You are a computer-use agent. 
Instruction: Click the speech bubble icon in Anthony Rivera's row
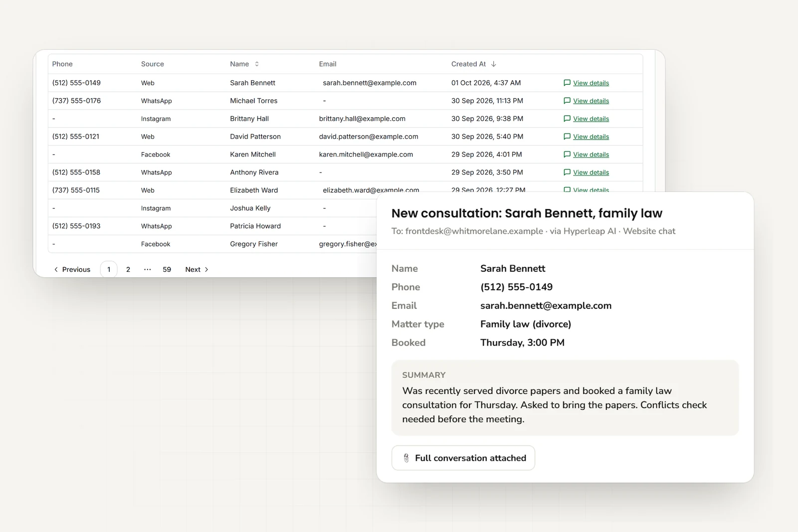click(x=567, y=173)
